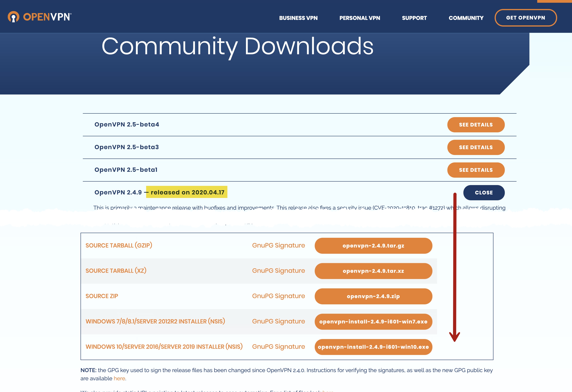The width and height of the screenshot is (572, 392).
Task: See details for OpenVPN 2.5-beta4
Action: (x=476, y=125)
